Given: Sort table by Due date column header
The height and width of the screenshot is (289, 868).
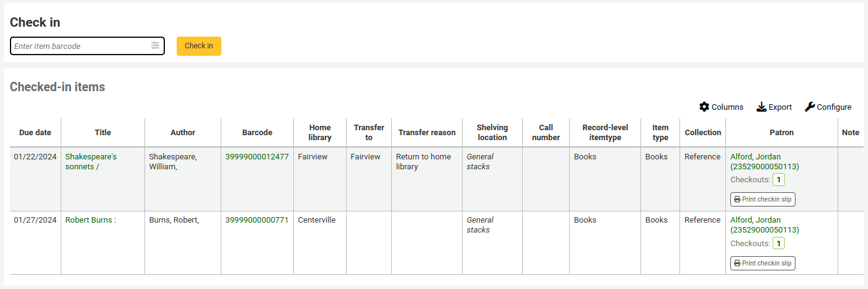Looking at the screenshot, I should [35, 133].
